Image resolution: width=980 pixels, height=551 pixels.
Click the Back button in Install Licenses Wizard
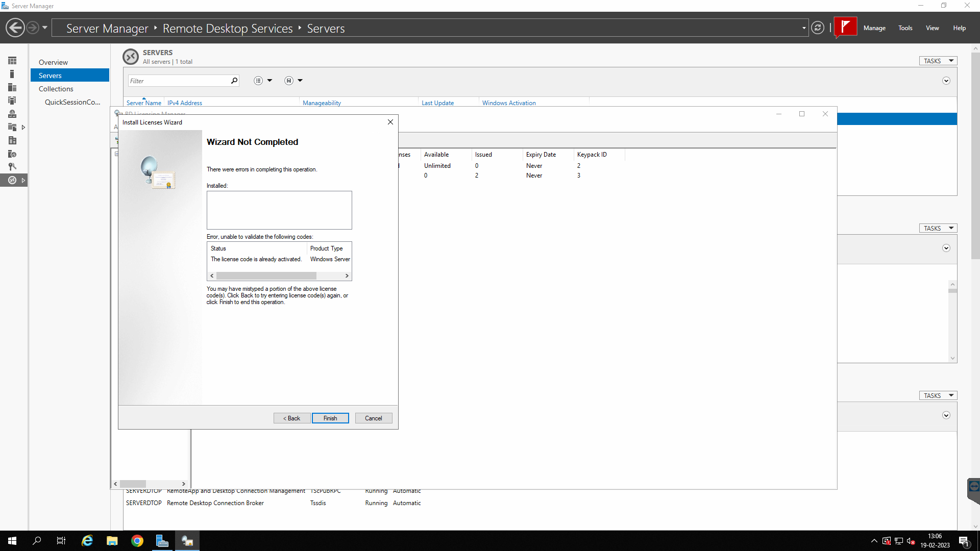pos(291,418)
